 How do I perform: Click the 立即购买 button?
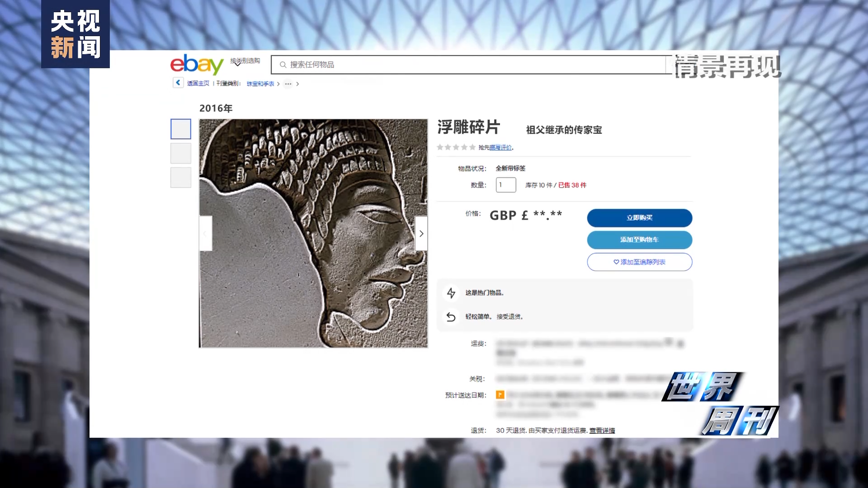pos(639,218)
